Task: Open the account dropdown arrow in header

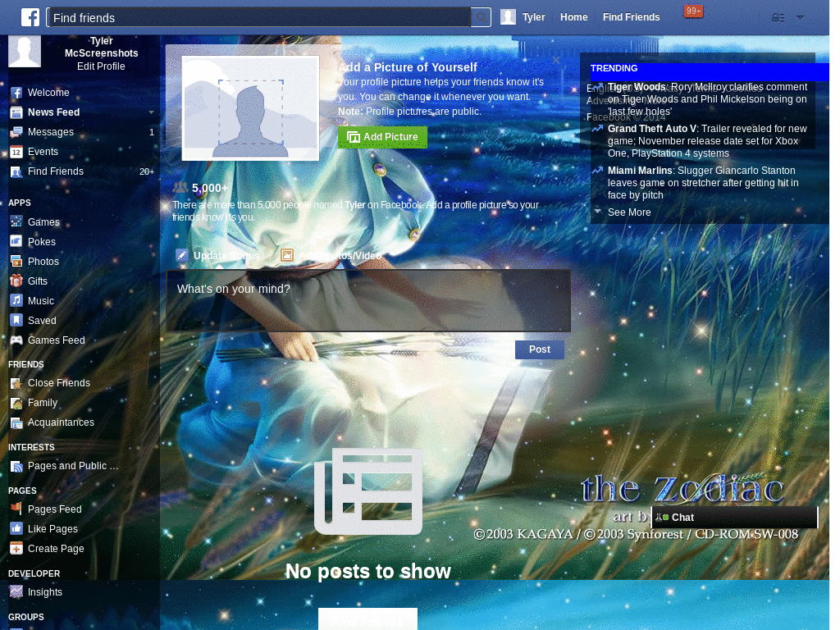Action: pos(800,18)
